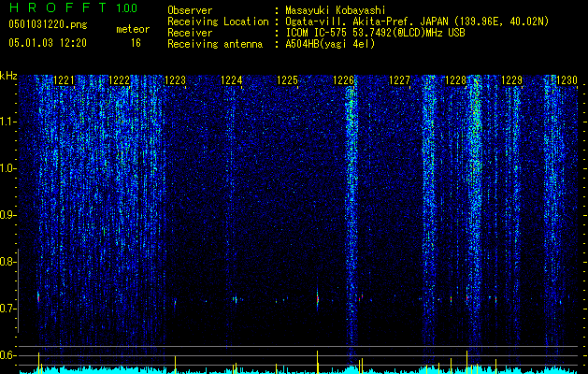Select the ICOM IC-575 receiver text
588x374 pixels.
pyautogui.click(x=375, y=33)
